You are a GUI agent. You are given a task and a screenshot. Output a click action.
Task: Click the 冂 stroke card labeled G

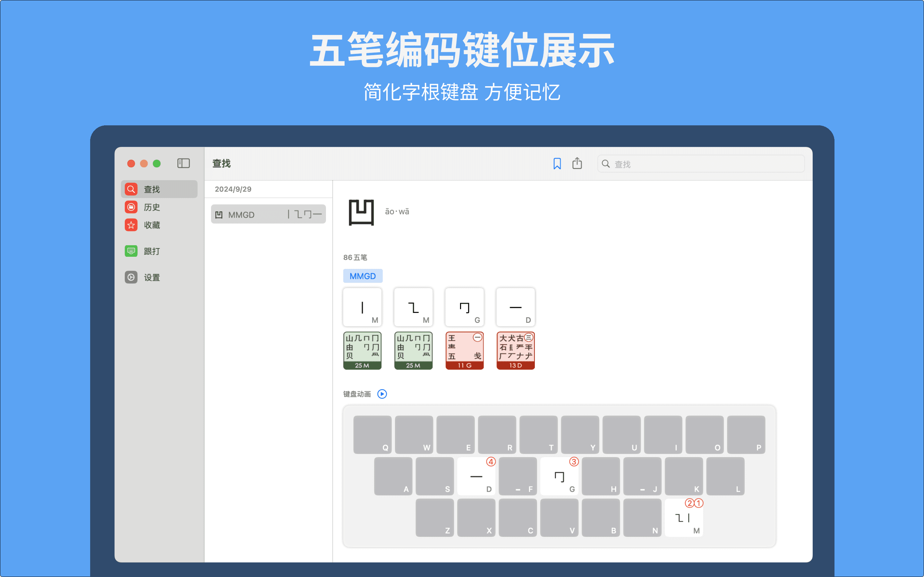tap(464, 307)
